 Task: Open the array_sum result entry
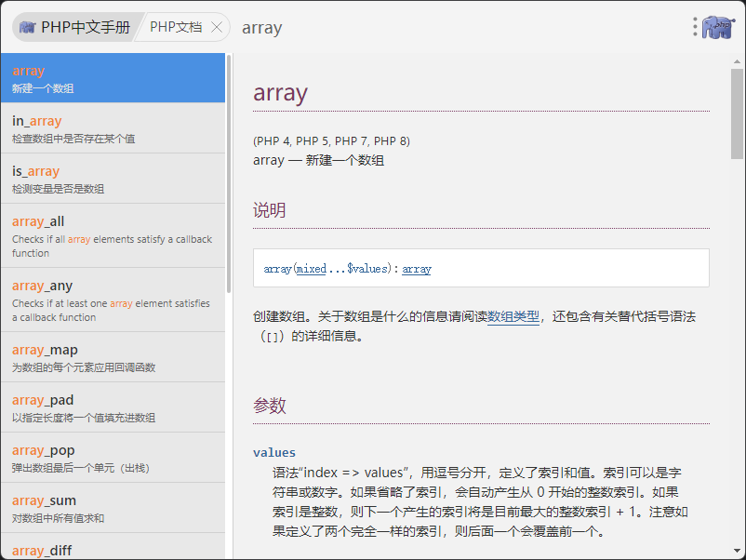pyautogui.click(x=113, y=508)
